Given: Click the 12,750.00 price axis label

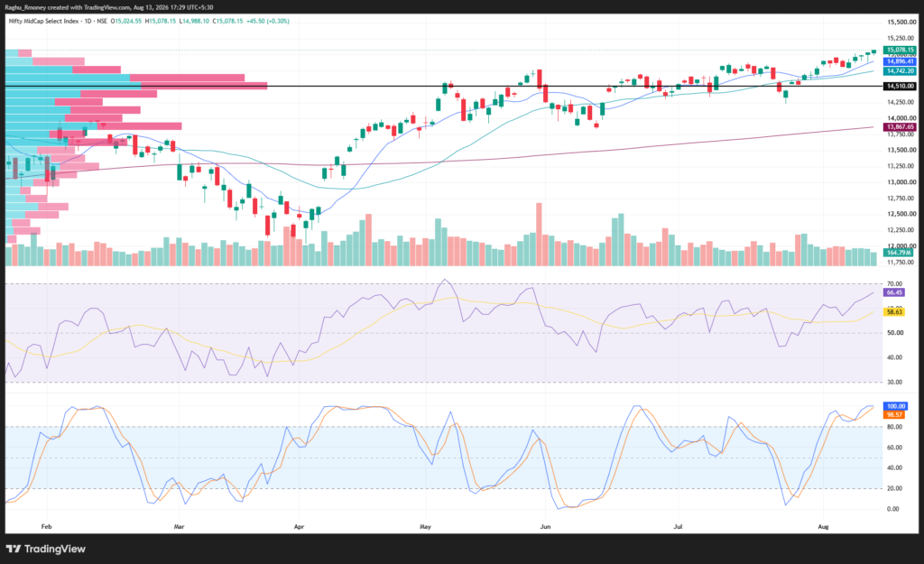Looking at the screenshot, I should pyautogui.click(x=901, y=198).
